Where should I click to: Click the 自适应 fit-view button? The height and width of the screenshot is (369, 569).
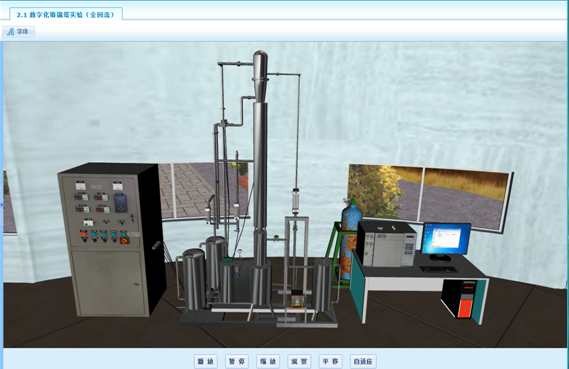coord(363,361)
